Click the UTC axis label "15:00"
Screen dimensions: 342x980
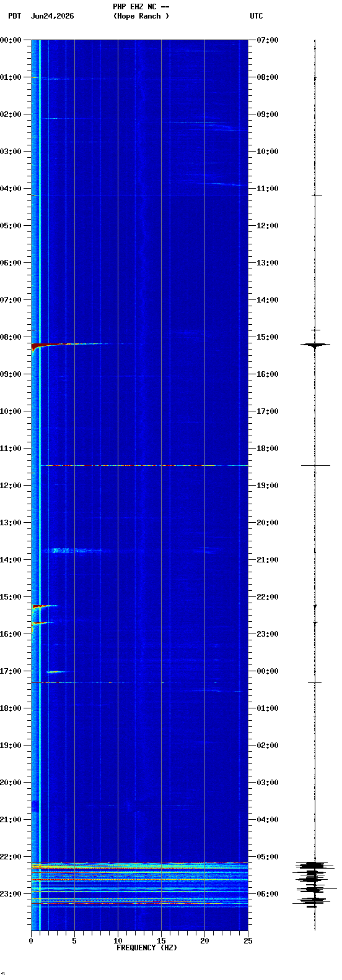(268, 337)
